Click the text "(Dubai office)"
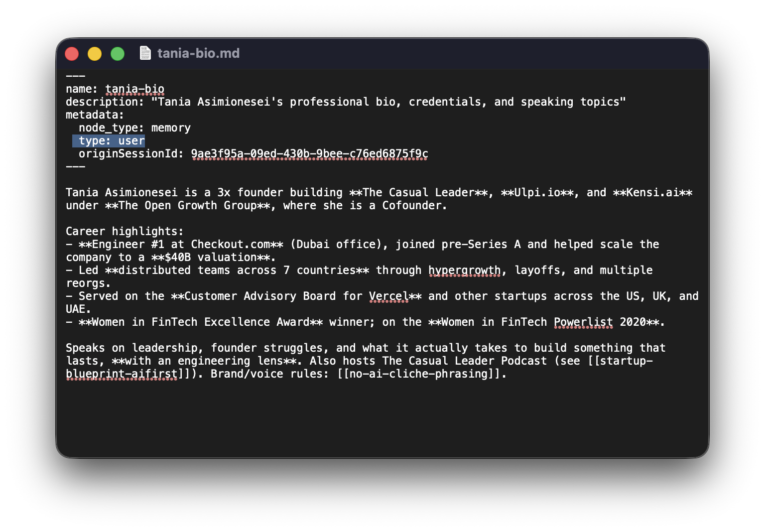Image resolution: width=765 pixels, height=532 pixels. tap(336, 245)
